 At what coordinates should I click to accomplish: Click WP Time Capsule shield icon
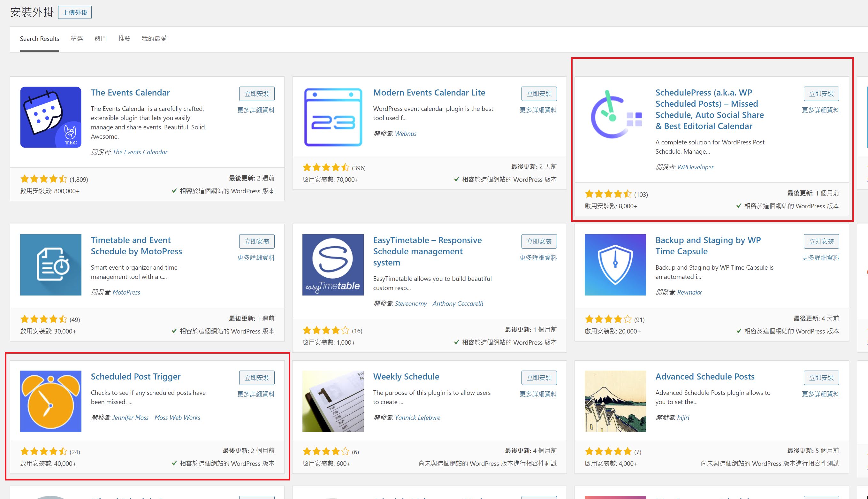(615, 265)
